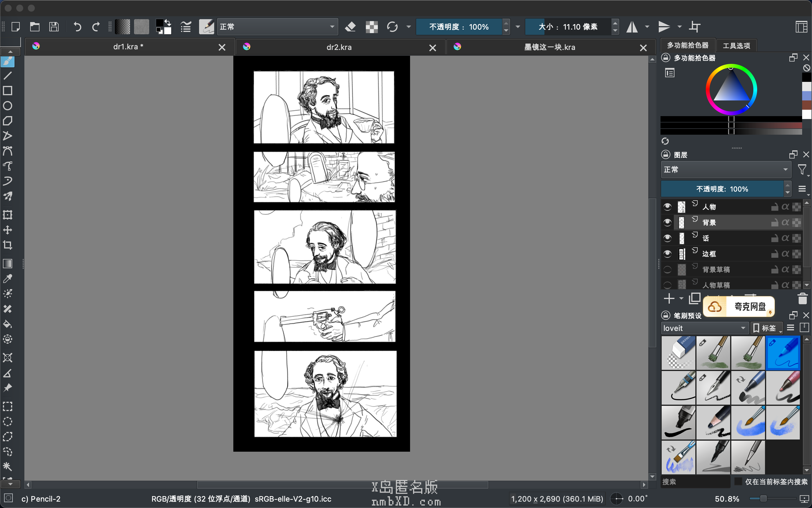Switch to the dr2.kra document tab
The image size is (812, 508).
[339, 47]
